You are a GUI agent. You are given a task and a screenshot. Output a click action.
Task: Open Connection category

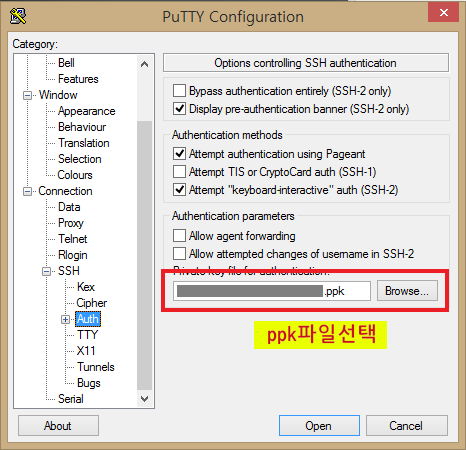65,191
